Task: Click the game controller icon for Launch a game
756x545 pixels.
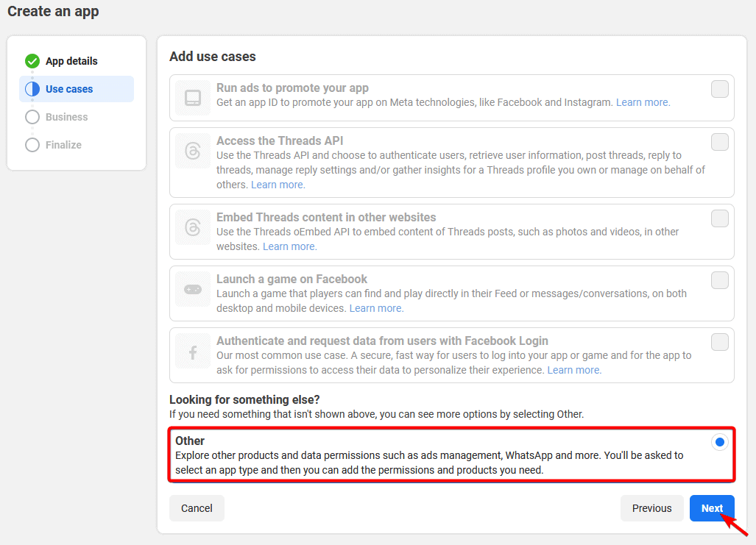Action: click(x=192, y=288)
